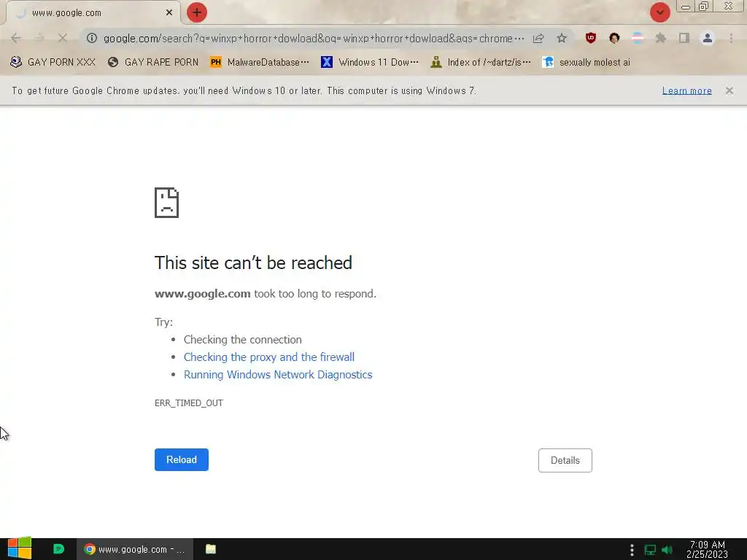Open the Extensions puzzle menu

[661, 38]
